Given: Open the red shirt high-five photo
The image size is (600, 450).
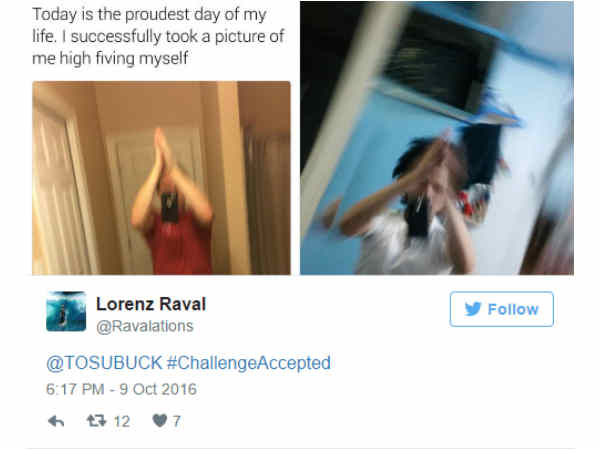Looking at the screenshot, I should tap(161, 178).
